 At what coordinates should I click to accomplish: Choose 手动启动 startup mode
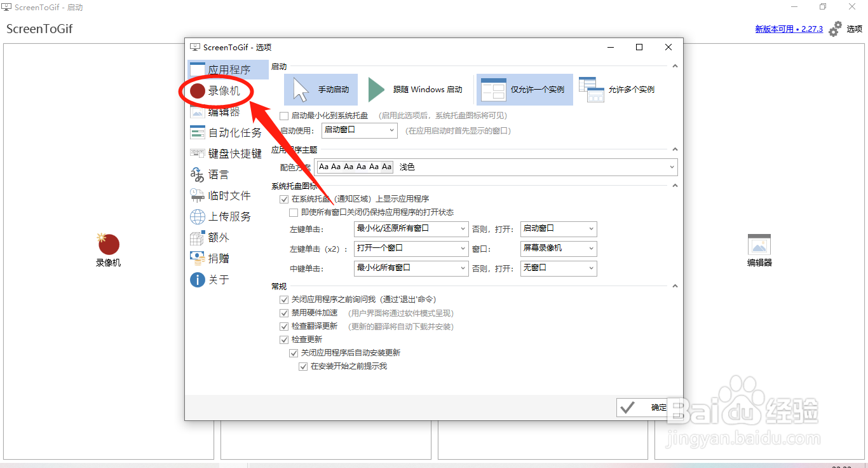[321, 90]
